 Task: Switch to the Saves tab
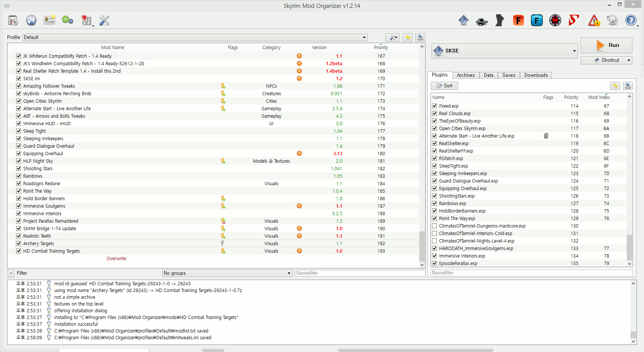tap(509, 75)
